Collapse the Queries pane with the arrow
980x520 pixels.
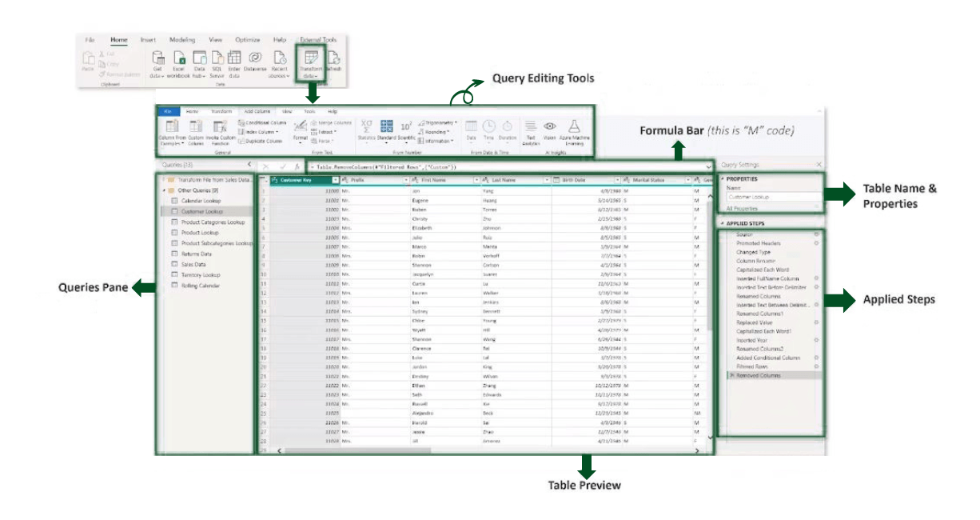coord(249,164)
